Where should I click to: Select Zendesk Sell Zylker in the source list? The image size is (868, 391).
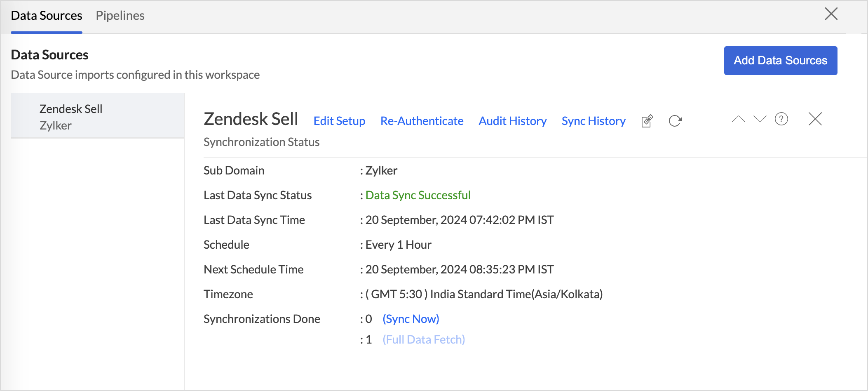97,117
